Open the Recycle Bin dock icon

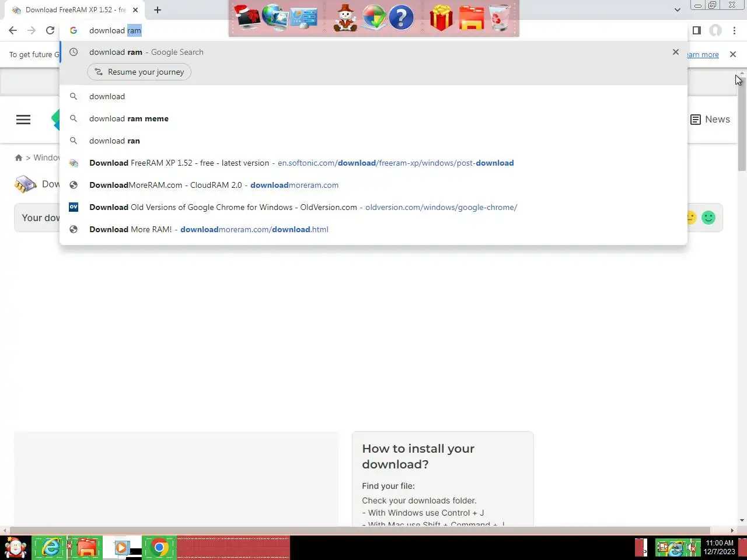(500, 17)
